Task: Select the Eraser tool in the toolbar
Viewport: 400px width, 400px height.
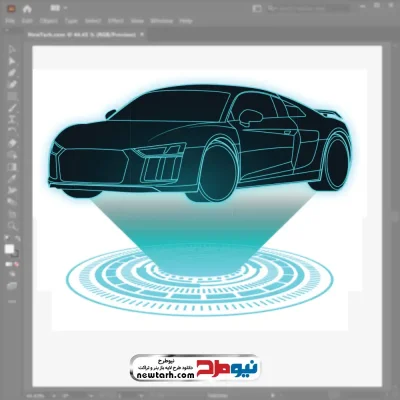Action: pyautogui.click(x=12, y=143)
